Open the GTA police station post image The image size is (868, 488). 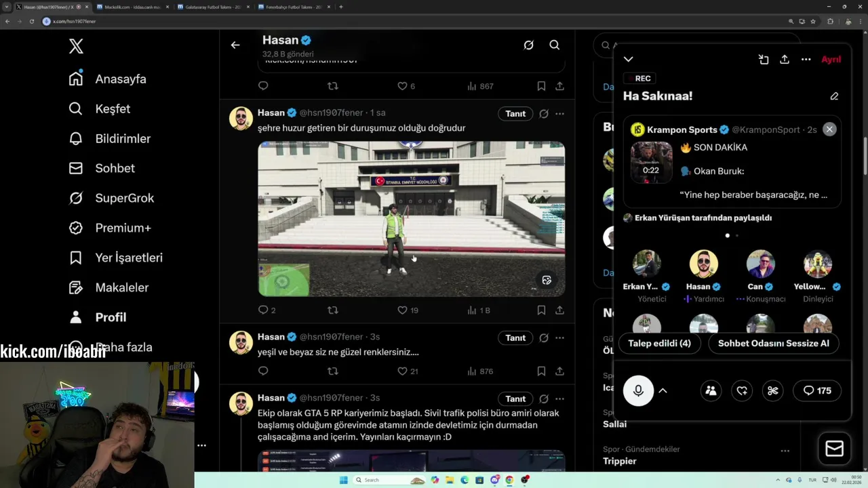point(411,219)
